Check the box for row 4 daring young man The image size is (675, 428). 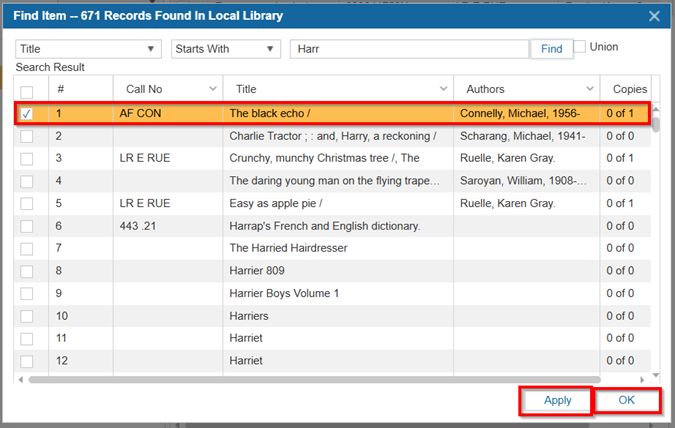point(27,181)
